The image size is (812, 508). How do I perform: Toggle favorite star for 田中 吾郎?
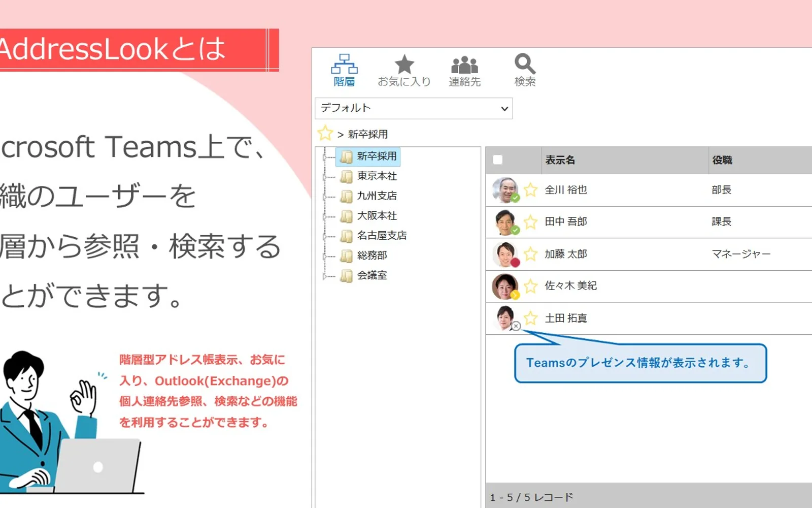531,222
